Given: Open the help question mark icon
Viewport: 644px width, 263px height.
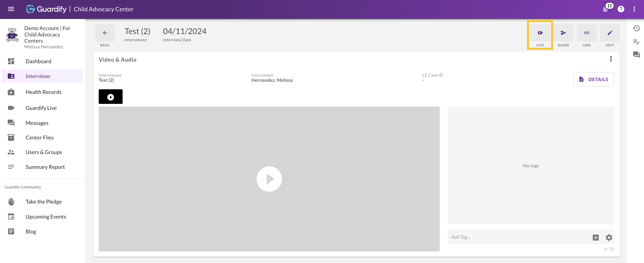Looking at the screenshot, I should [x=621, y=9].
